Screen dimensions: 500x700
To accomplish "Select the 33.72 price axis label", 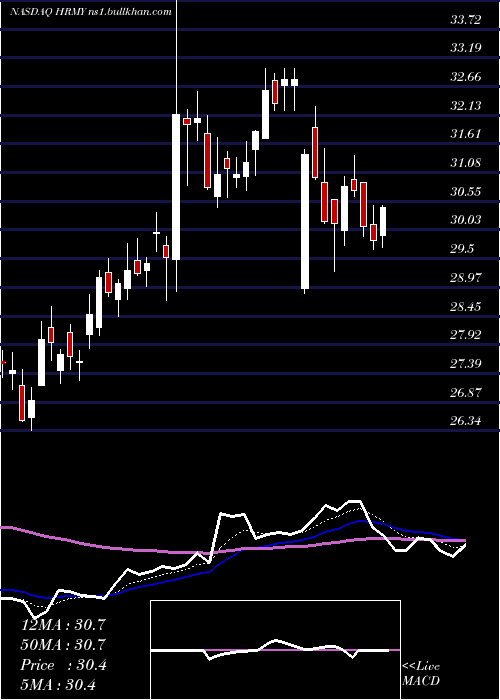I will 466,19.
